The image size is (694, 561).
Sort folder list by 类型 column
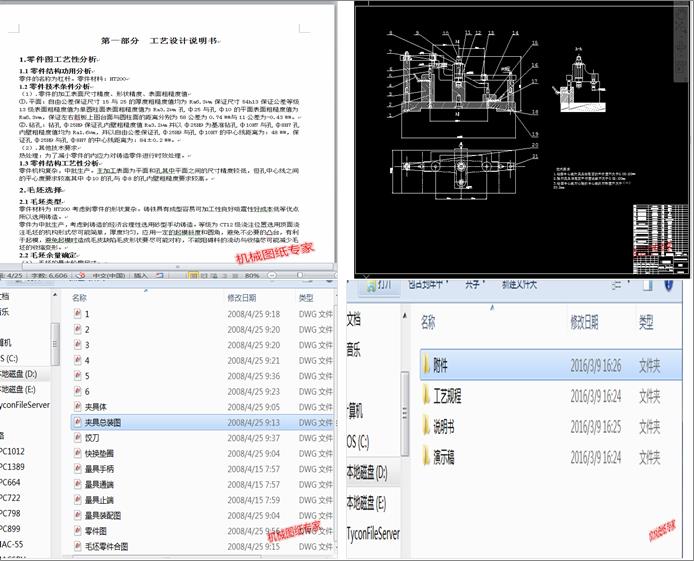coord(646,322)
